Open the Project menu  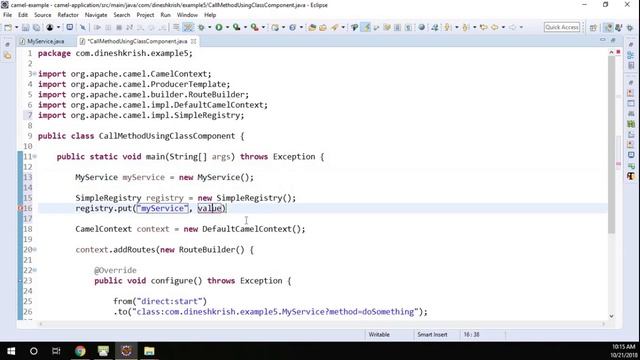[145, 15]
